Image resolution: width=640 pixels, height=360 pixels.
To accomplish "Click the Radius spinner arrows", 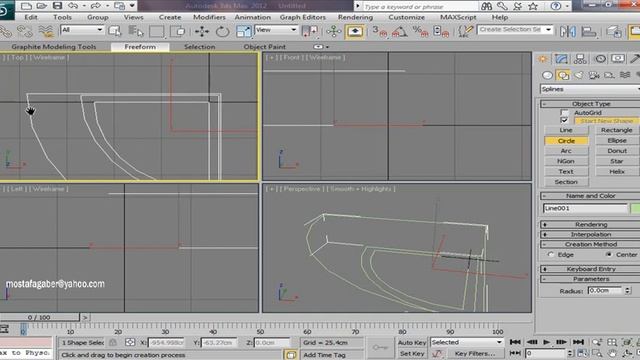I will tap(627, 291).
